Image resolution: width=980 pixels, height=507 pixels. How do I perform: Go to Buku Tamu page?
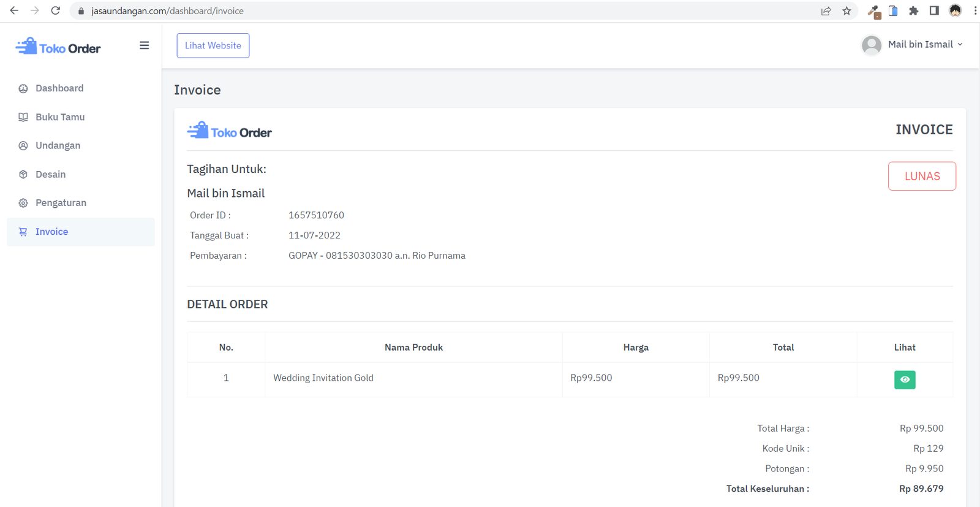[x=60, y=117]
